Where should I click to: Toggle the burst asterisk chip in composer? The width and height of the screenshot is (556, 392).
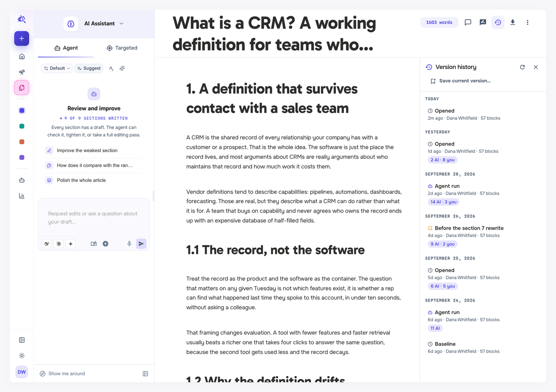coord(59,244)
